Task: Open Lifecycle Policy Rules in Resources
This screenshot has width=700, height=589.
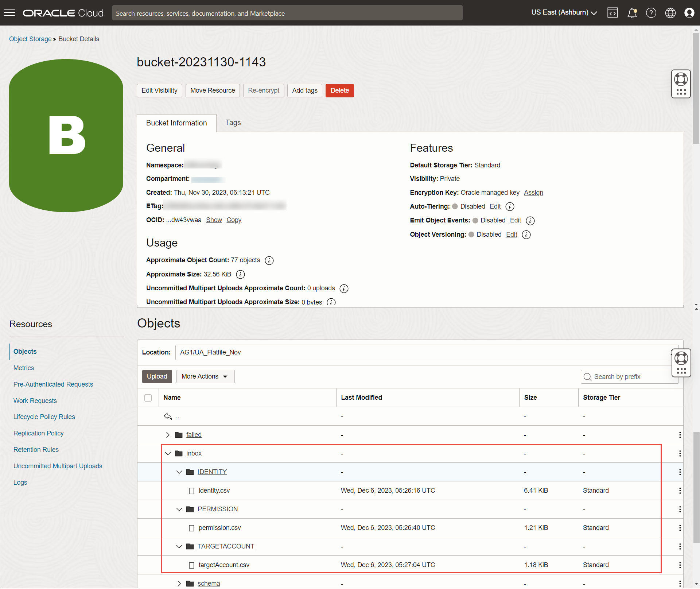Action: tap(44, 417)
